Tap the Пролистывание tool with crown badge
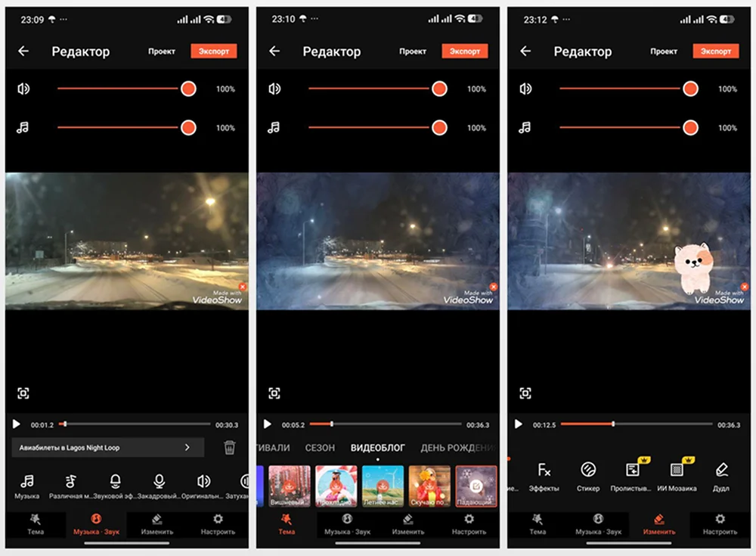Screen dimensions: 756x556 (x=632, y=474)
